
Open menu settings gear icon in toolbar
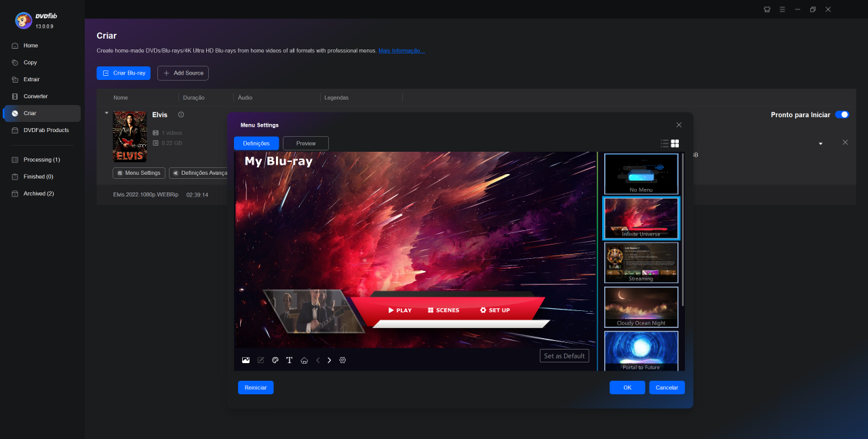point(342,360)
